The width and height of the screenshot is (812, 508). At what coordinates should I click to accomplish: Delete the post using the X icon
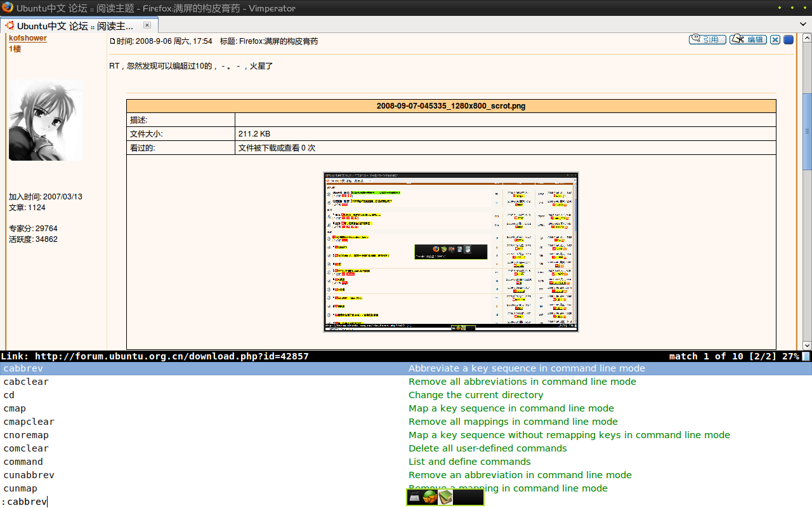pyautogui.click(x=775, y=40)
